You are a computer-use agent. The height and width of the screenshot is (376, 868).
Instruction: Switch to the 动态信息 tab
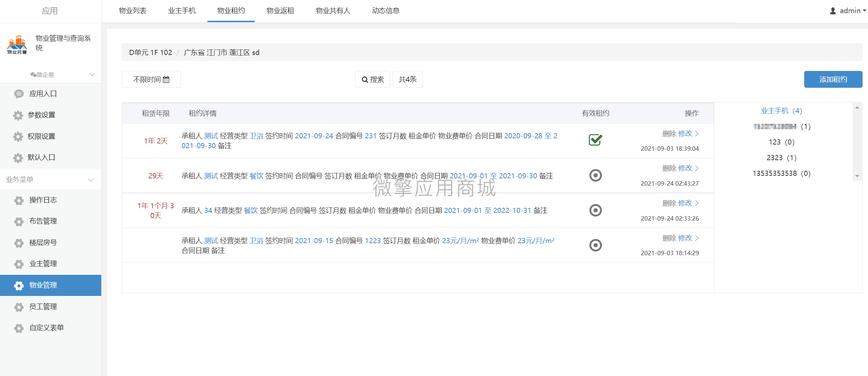tap(386, 11)
